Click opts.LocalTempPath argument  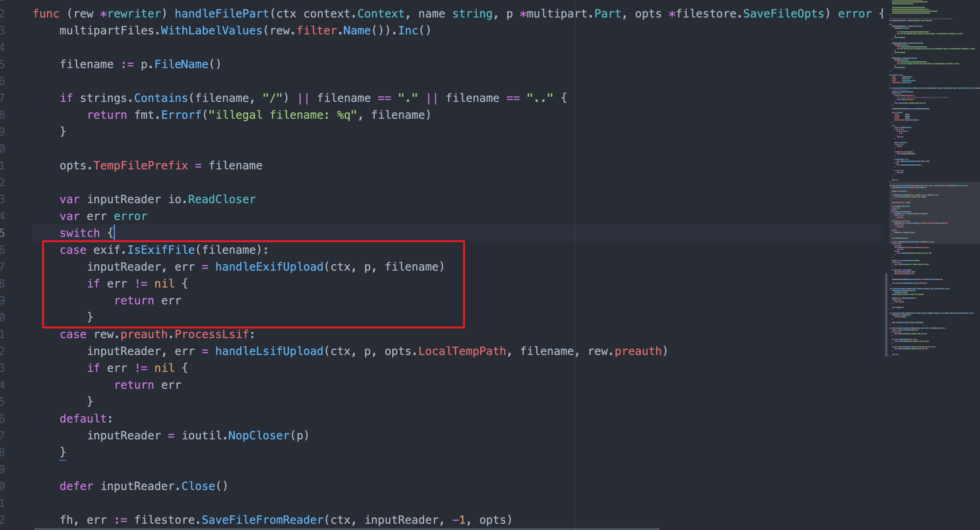pyautogui.click(x=445, y=351)
